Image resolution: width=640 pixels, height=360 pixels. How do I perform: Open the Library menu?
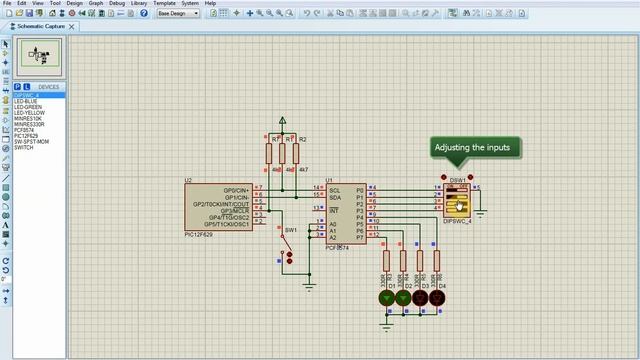click(x=139, y=3)
